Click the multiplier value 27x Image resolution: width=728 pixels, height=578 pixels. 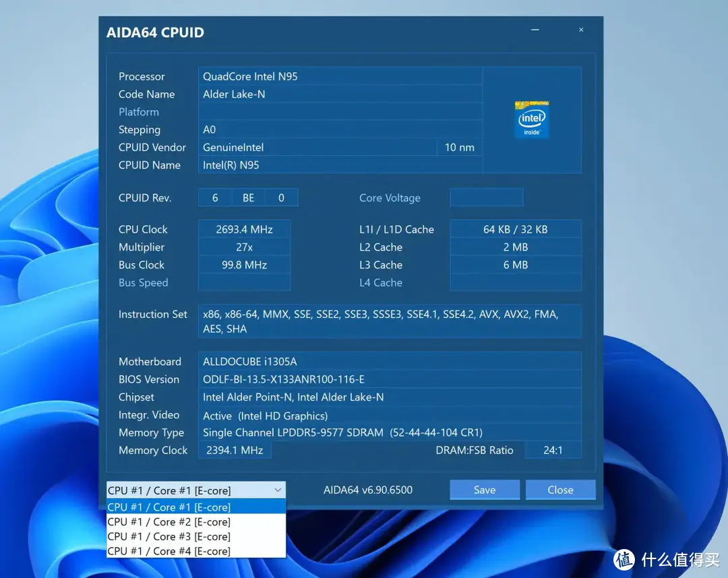coord(244,247)
